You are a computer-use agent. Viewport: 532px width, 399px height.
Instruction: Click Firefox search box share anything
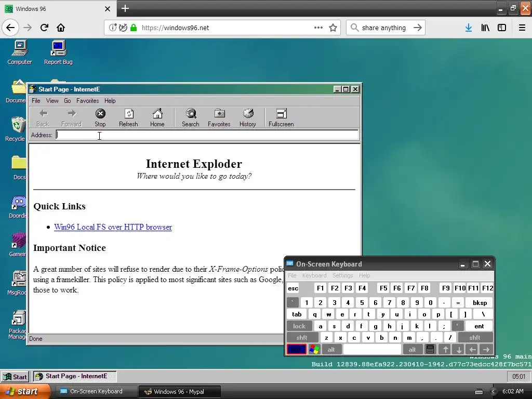(x=384, y=28)
